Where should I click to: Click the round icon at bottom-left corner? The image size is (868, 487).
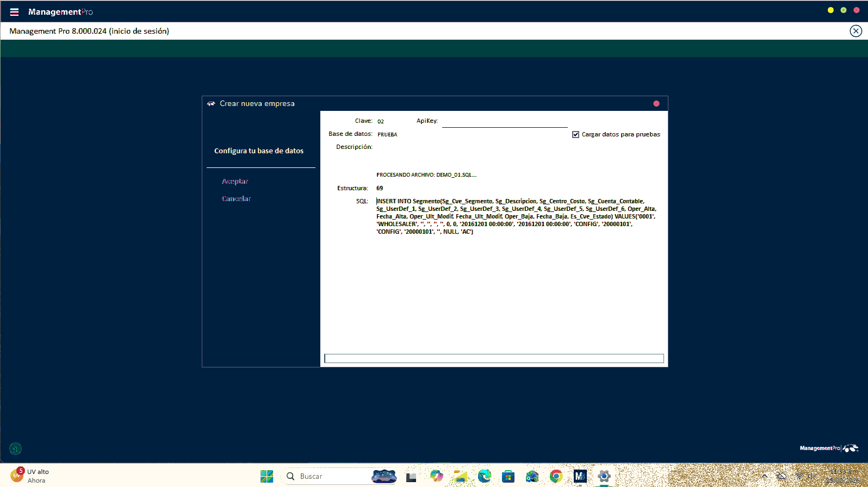tap(16, 448)
